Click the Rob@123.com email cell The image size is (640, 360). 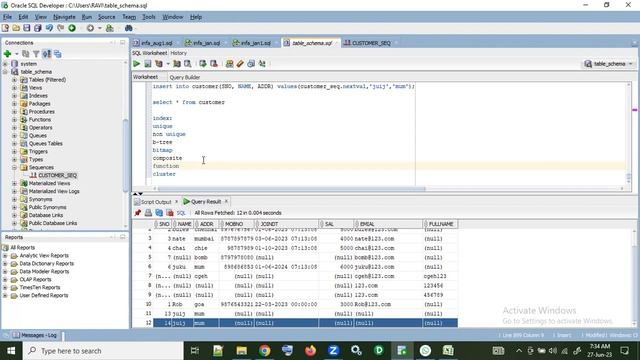pos(388,304)
